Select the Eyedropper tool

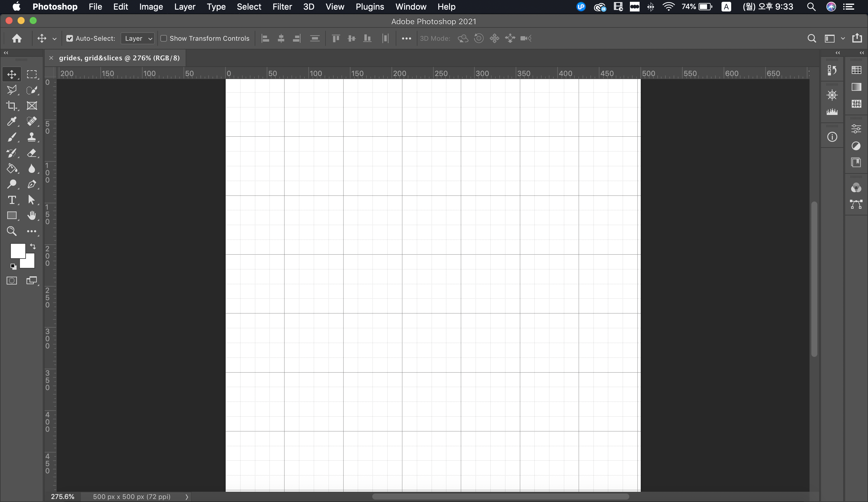(x=11, y=121)
